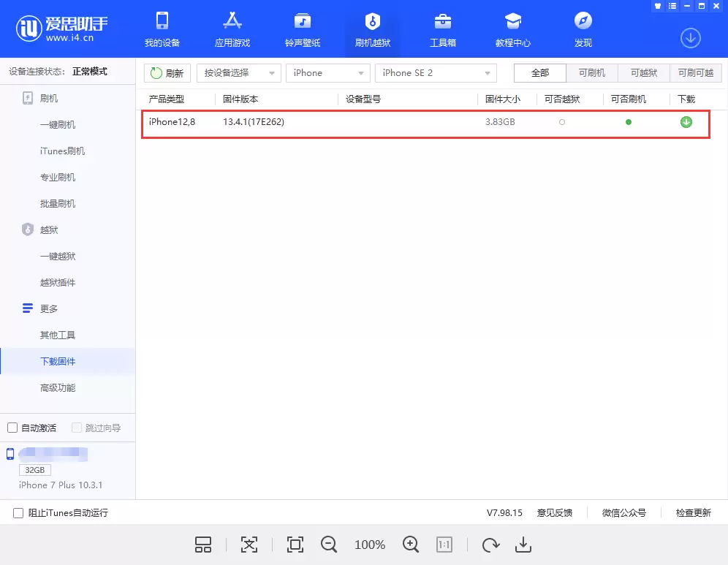This screenshot has width=728, height=565.
Task: Click the full screen frame icon
Action: (295, 545)
